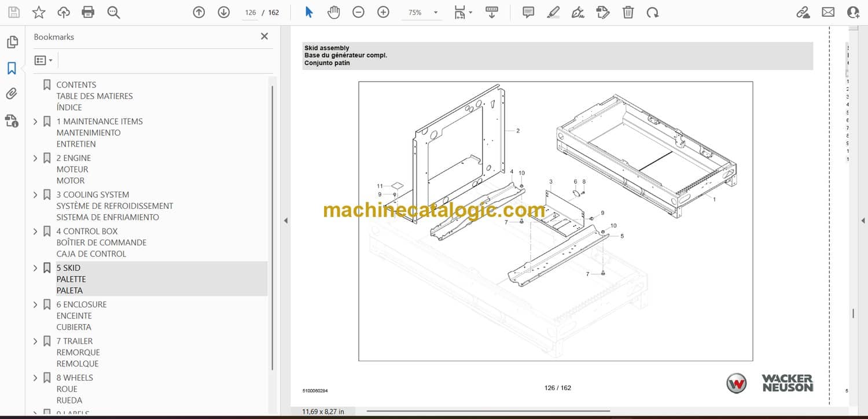Screen dimensions: 868x419
Task: Click the document vertical scrollbar thumb
Action: tap(853, 313)
